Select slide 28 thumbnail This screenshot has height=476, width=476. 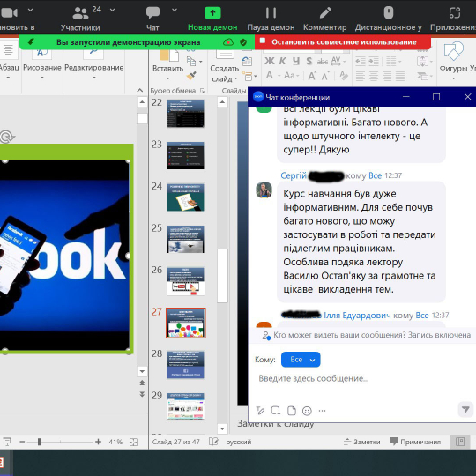tap(186, 365)
